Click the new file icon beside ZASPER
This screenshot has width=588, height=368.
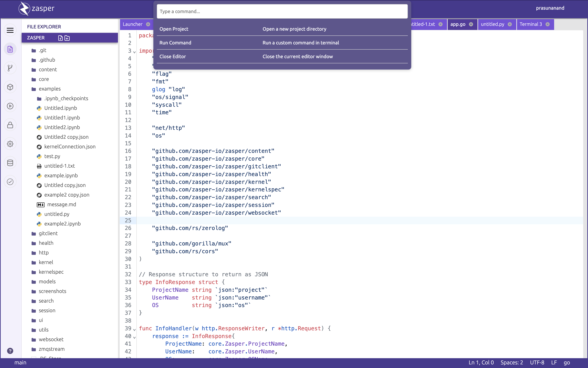(60, 38)
